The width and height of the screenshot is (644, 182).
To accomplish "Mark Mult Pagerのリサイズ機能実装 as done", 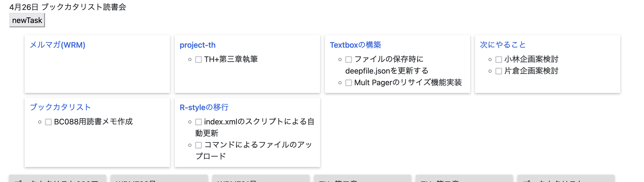I will tap(348, 83).
